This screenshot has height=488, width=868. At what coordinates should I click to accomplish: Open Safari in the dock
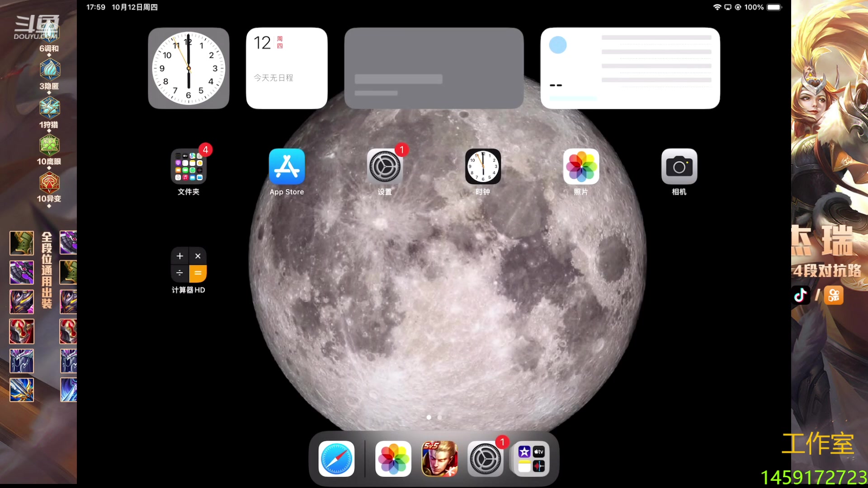(x=336, y=459)
